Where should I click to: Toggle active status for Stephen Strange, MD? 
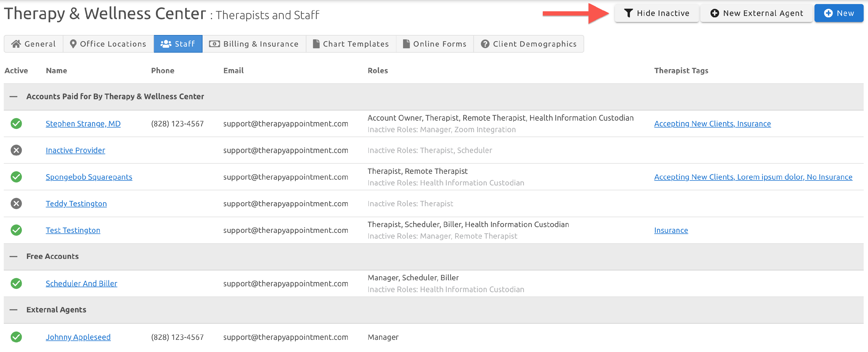(16, 123)
